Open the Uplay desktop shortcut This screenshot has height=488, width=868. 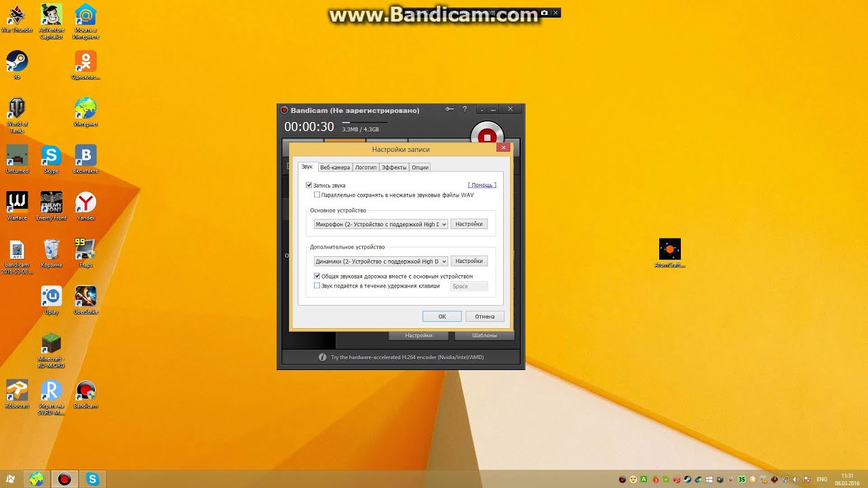tap(52, 300)
